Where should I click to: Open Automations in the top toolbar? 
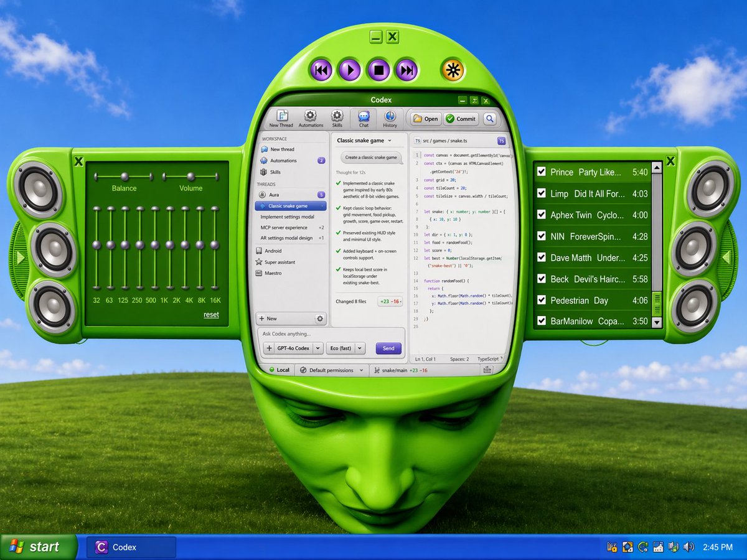311,118
